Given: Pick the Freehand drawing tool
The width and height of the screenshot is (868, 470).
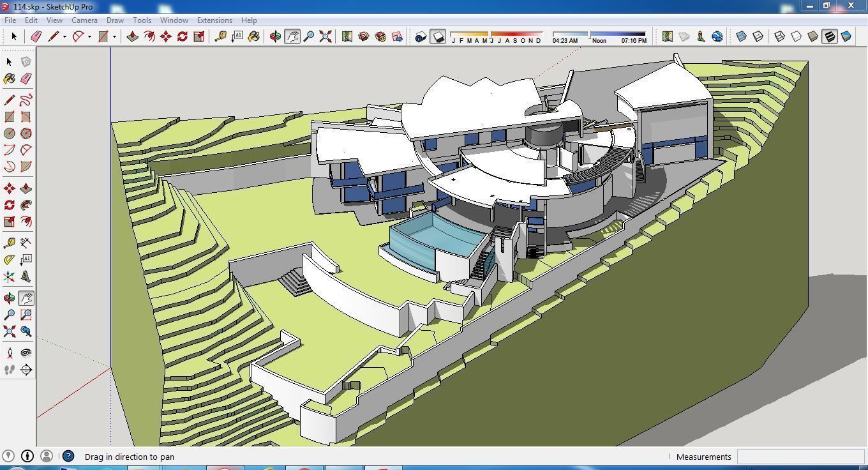Looking at the screenshot, I should [26, 100].
